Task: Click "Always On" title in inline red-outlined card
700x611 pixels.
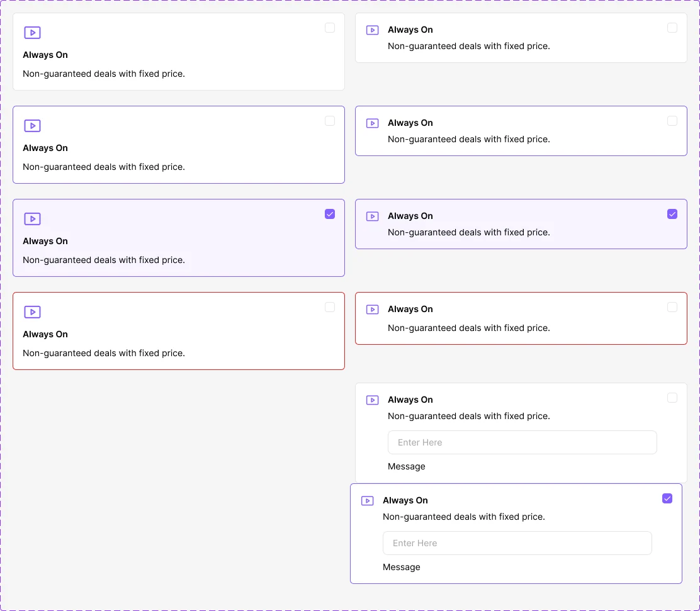Action: (x=410, y=310)
